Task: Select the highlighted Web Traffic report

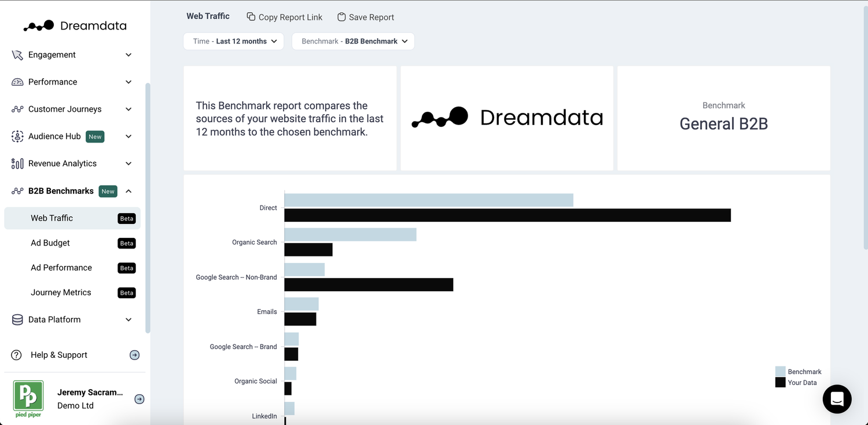Action: point(51,218)
